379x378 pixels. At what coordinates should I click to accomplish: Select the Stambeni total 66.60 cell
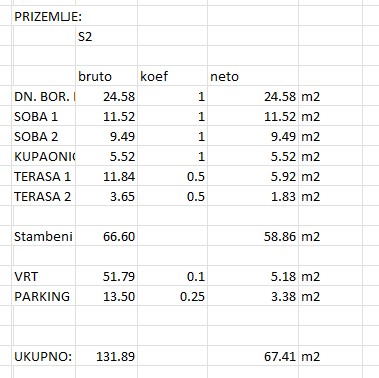[x=106, y=236]
